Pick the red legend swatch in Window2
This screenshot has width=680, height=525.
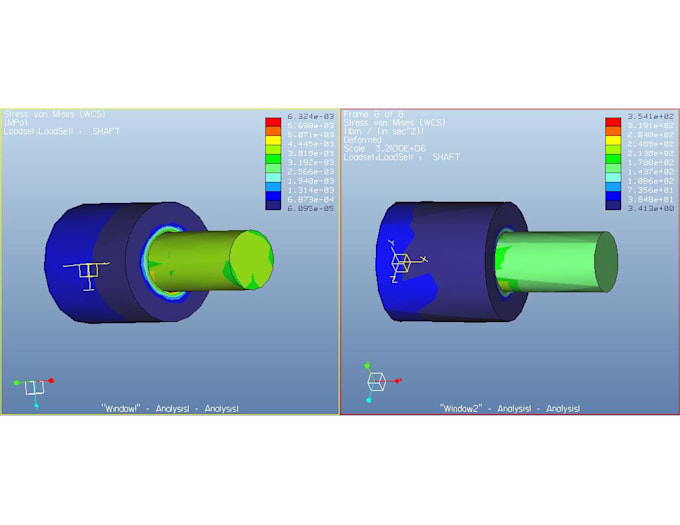[613, 122]
